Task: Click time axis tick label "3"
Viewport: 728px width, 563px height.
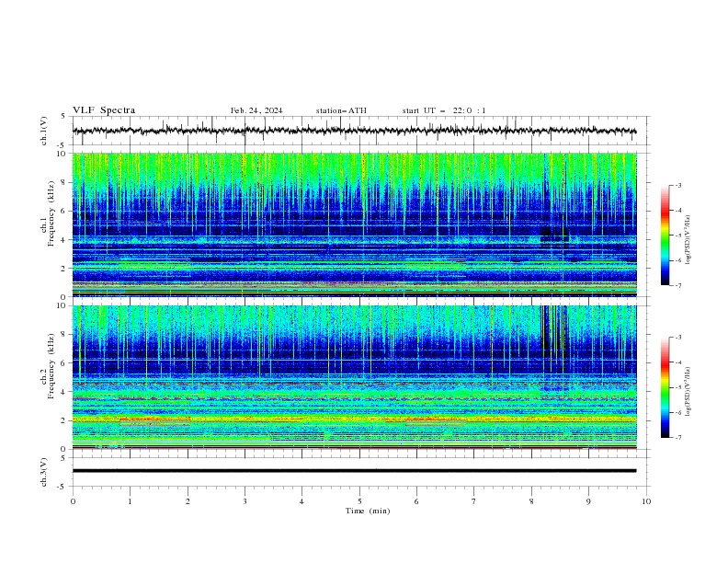Action: (245, 501)
